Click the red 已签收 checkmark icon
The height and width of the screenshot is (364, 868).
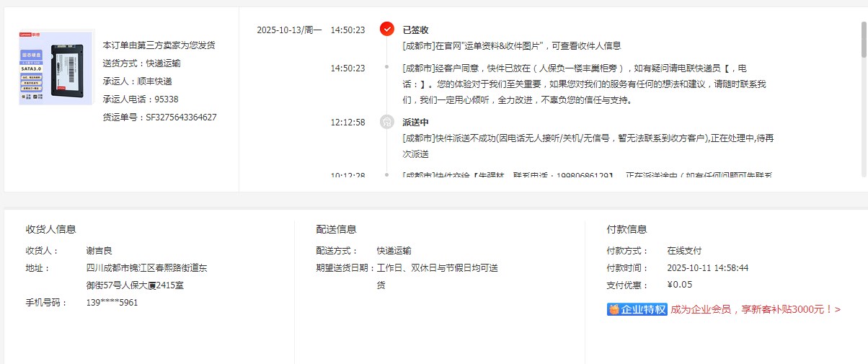(387, 29)
